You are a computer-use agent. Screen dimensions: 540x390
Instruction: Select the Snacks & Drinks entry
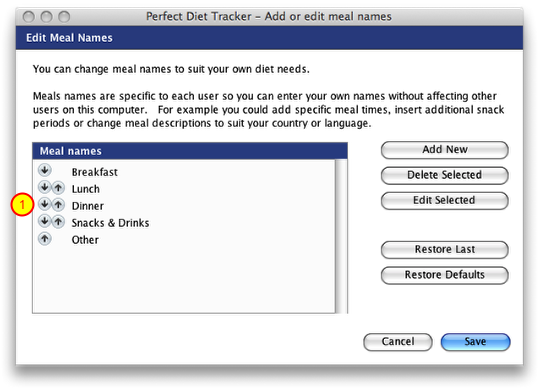coord(110,223)
